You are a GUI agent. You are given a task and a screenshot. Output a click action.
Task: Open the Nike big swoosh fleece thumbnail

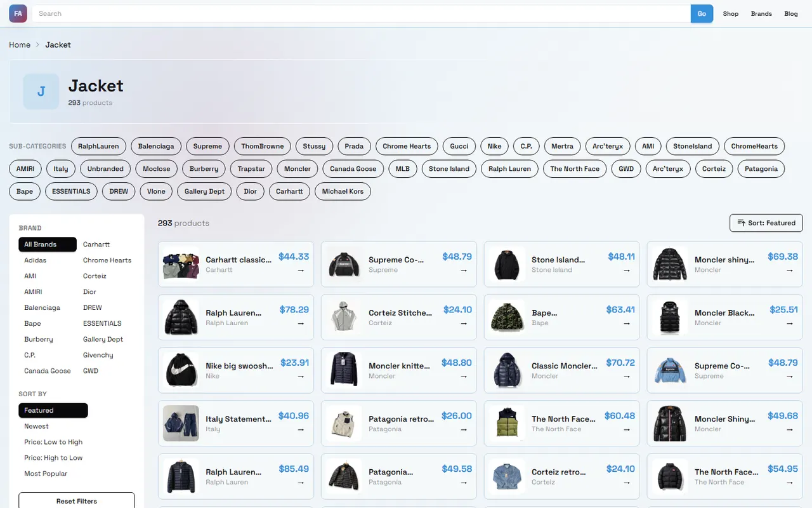(181, 370)
